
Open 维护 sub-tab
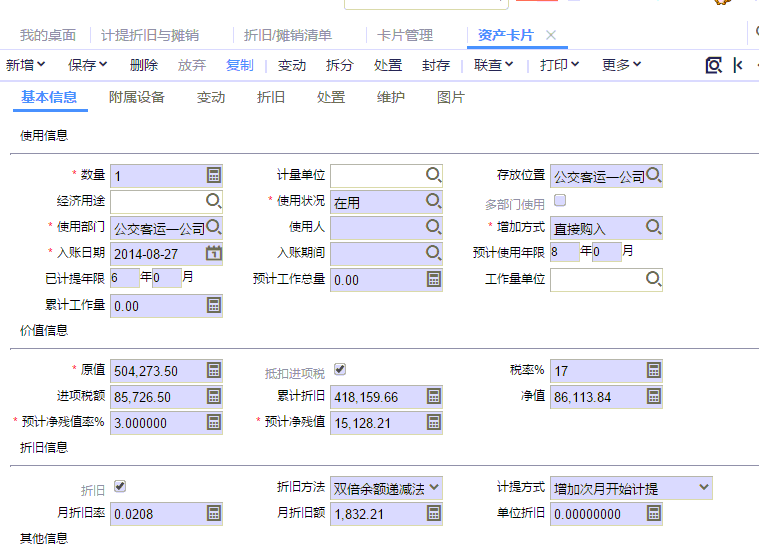(391, 97)
